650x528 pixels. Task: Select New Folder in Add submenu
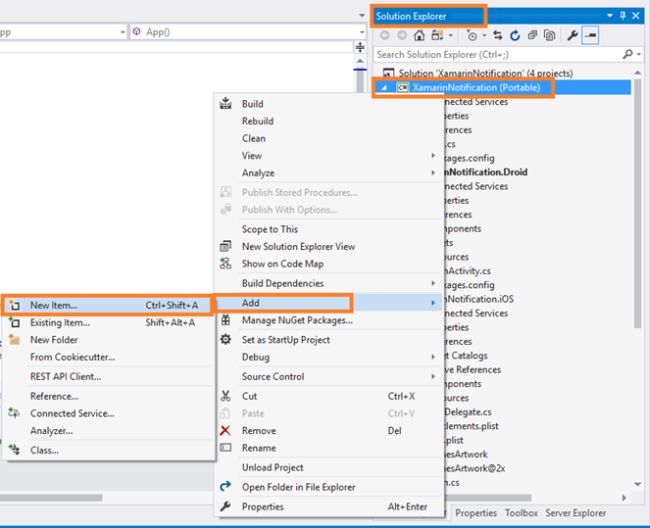pos(109,340)
